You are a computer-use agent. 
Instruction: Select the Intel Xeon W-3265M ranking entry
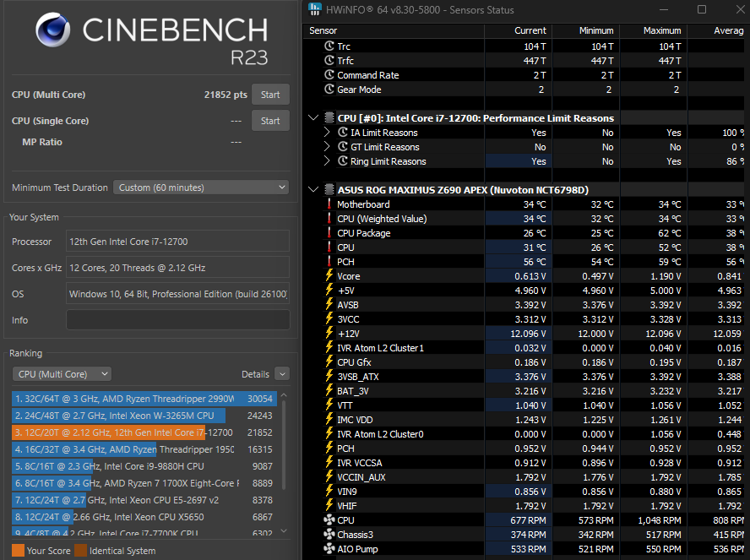tap(144, 416)
